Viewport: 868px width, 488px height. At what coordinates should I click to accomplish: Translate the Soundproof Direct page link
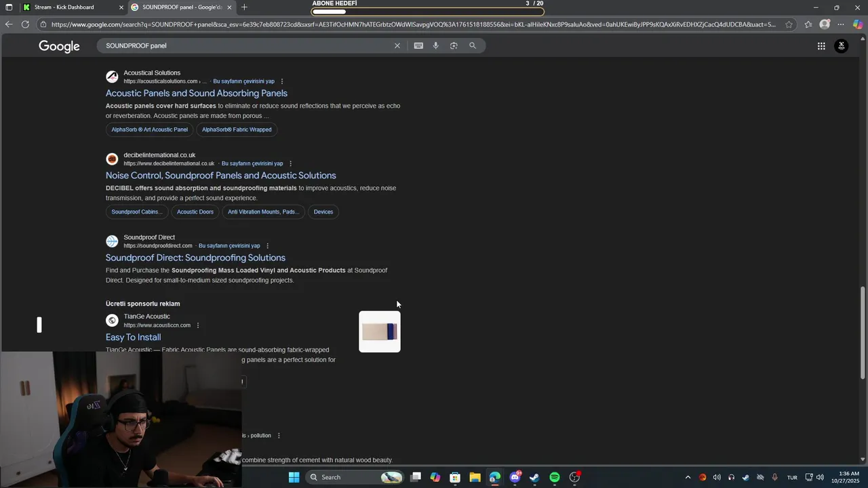229,245
